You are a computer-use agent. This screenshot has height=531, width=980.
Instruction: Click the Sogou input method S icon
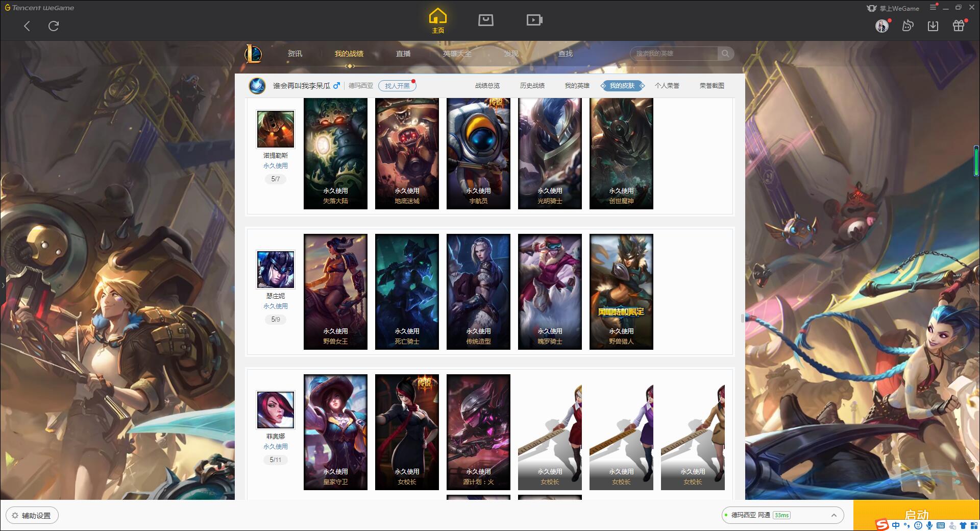(x=882, y=525)
